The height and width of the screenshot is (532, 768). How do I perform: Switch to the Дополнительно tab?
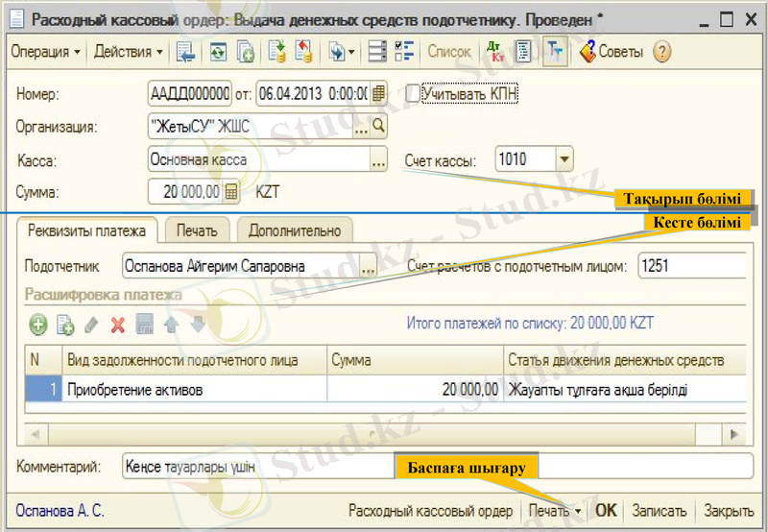(x=295, y=230)
